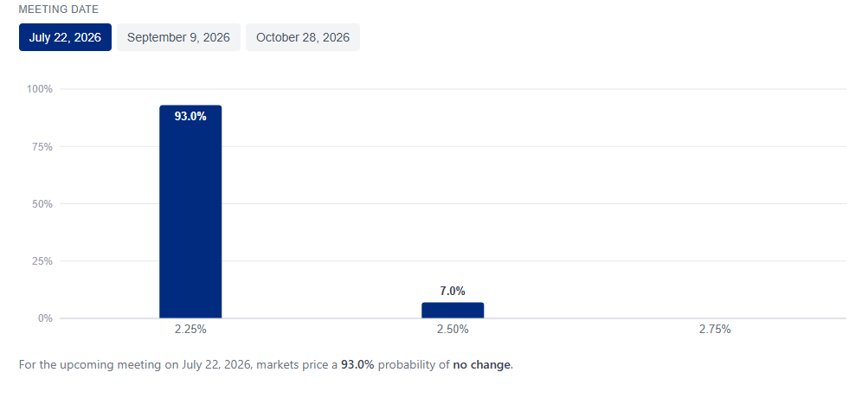Click the 50% y-axis label

point(42,203)
